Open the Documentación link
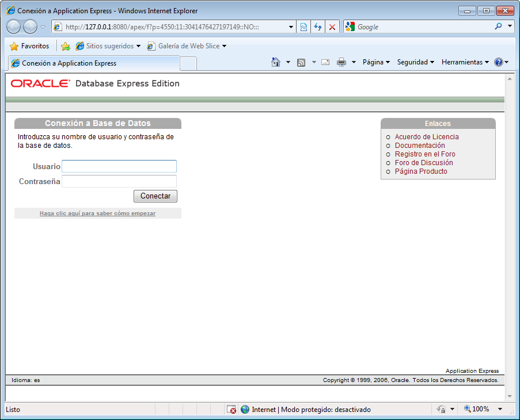The width and height of the screenshot is (520, 420). click(x=420, y=146)
